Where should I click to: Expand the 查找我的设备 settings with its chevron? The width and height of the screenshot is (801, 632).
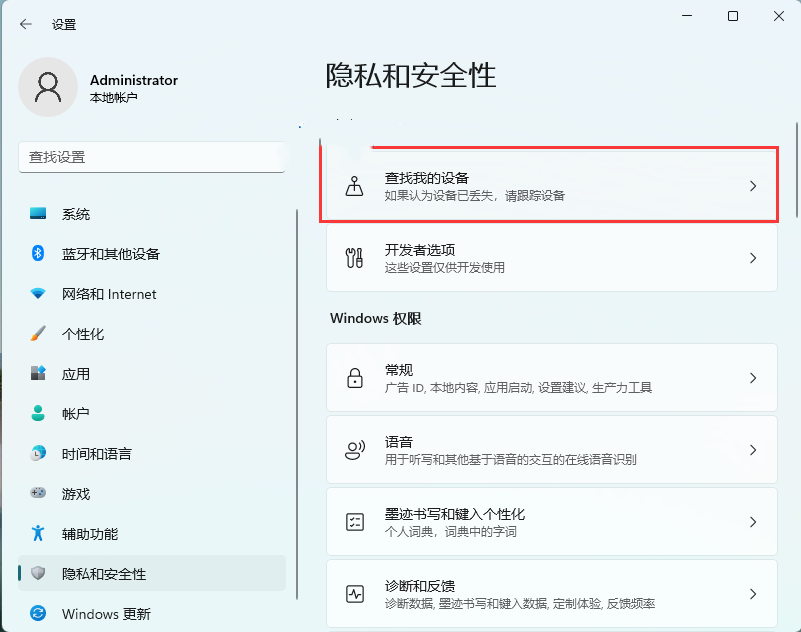point(753,186)
